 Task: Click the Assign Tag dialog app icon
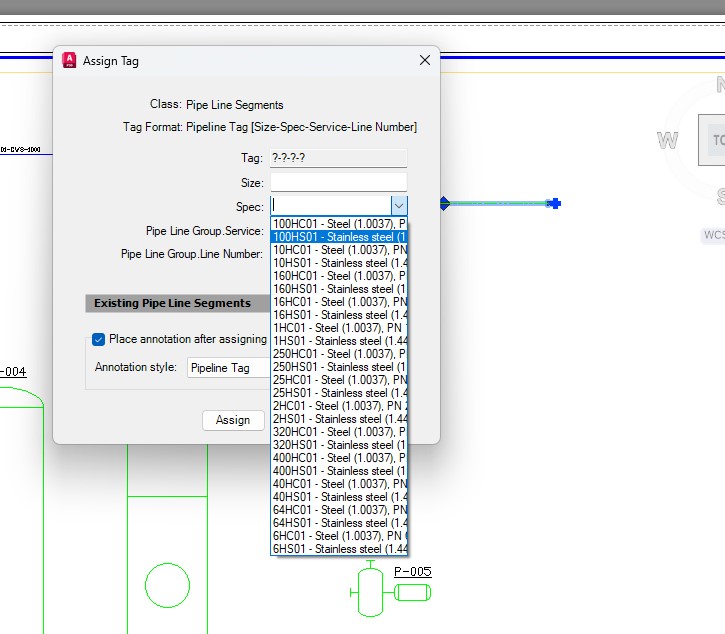point(69,61)
